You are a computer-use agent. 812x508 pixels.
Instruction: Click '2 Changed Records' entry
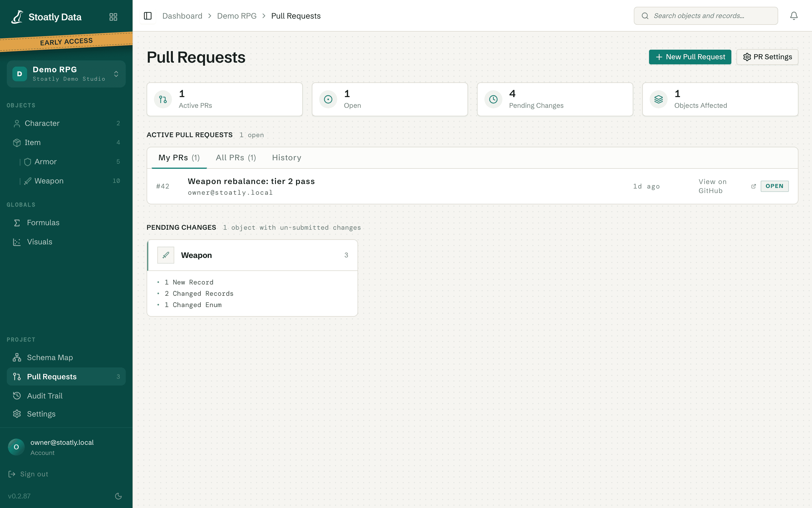[199, 294]
